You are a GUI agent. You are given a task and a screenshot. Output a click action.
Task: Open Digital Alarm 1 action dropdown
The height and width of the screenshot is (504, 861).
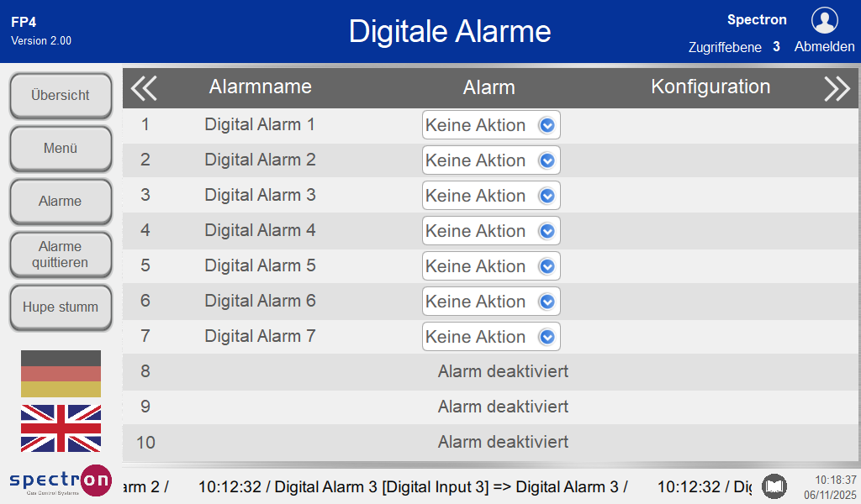pos(491,125)
